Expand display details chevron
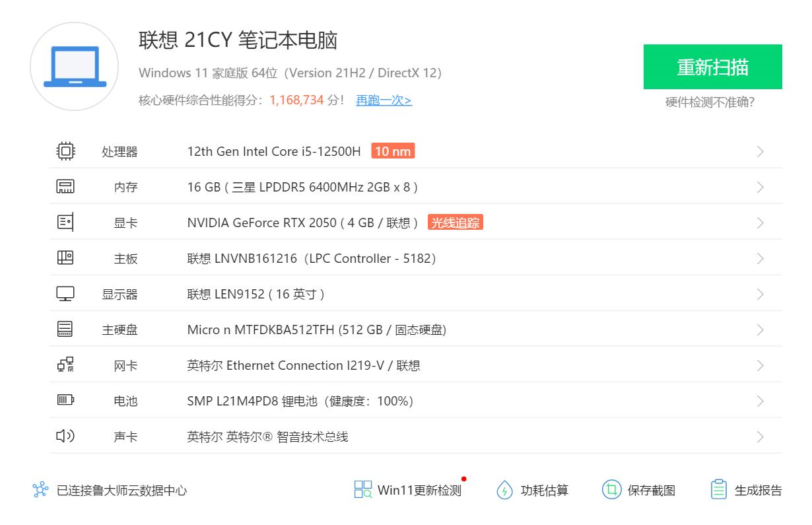The image size is (812, 525). point(760,295)
